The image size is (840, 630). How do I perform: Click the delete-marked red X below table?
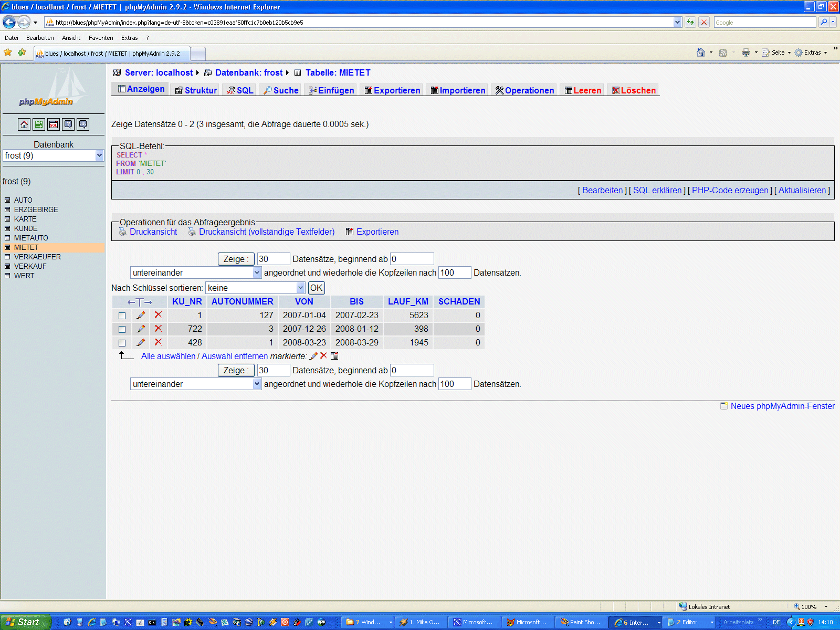323,356
